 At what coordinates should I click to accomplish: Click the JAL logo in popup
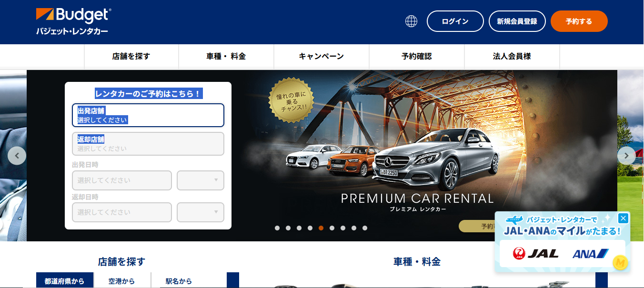[x=535, y=254]
